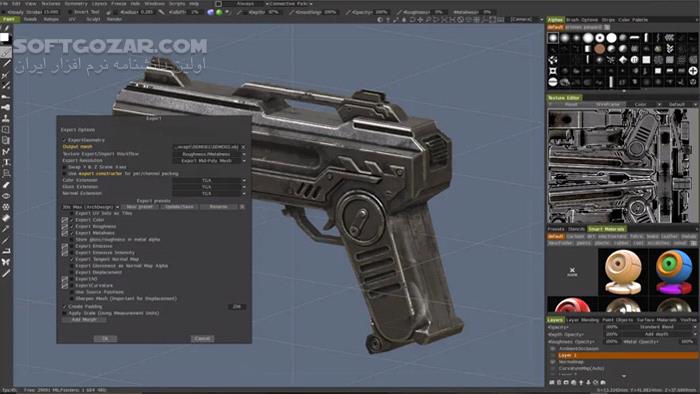Select the eraser tool in left toolbar
The image size is (700, 394).
coord(5,185)
